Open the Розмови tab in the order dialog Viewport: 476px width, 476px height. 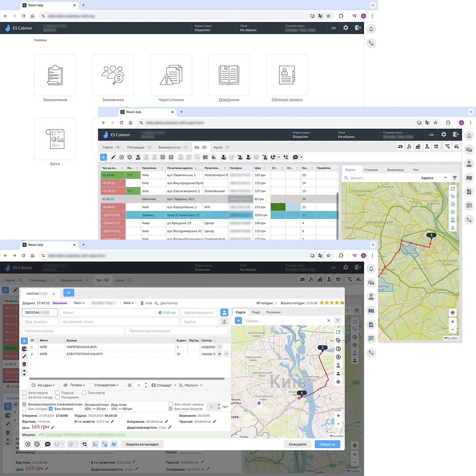(273, 312)
